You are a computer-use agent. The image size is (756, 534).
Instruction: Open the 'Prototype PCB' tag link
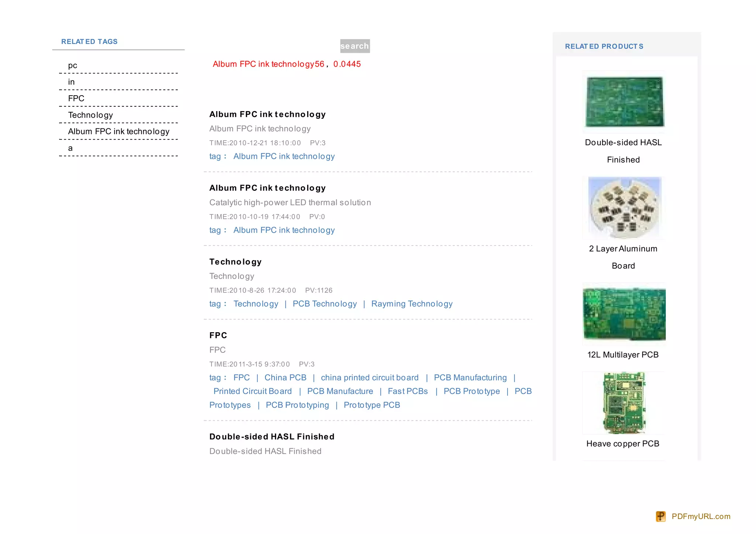click(x=372, y=405)
